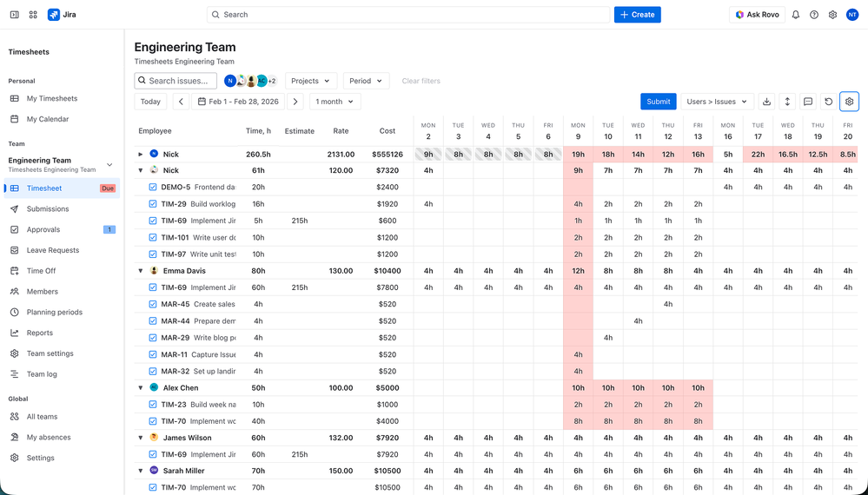Screen dimensions: 868x495
Task: Open Leave Requests in sidebar
Action: click(x=53, y=250)
